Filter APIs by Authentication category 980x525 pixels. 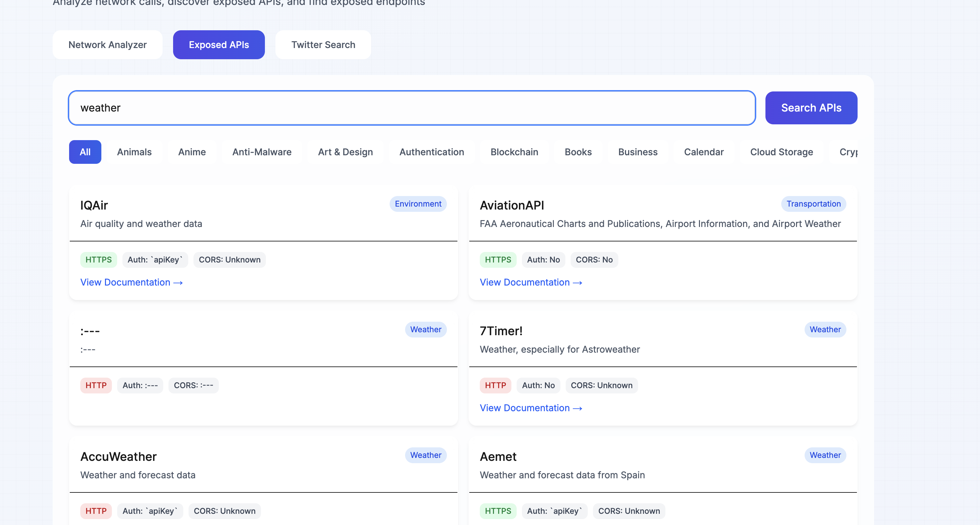[431, 152]
